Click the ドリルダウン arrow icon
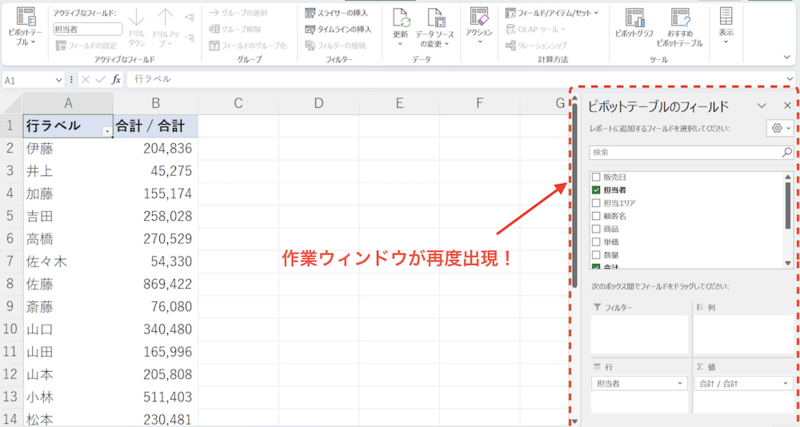Viewport: 800px width, 427px height. point(137,18)
